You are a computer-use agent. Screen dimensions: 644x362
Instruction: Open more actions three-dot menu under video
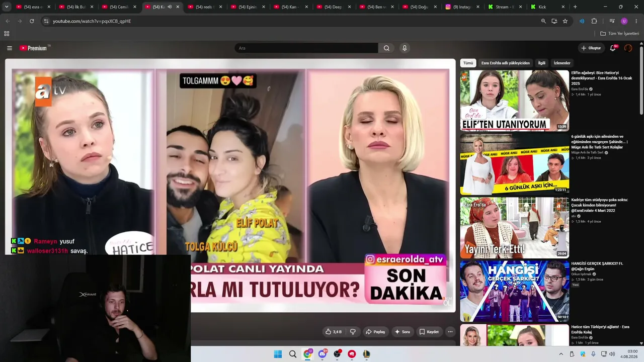click(x=450, y=332)
